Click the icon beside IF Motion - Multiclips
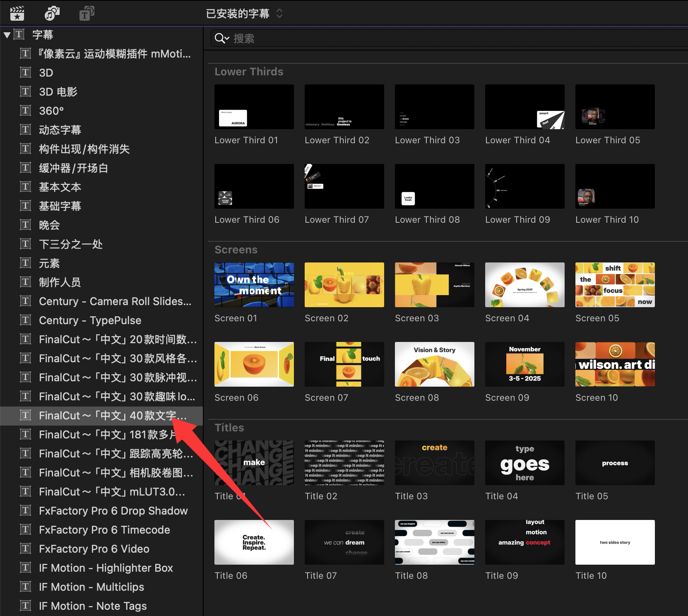This screenshot has width=688, height=616. coord(26,587)
